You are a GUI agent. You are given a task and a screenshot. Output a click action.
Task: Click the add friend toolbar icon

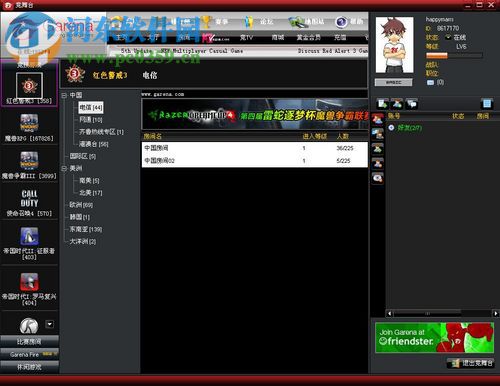(397, 104)
